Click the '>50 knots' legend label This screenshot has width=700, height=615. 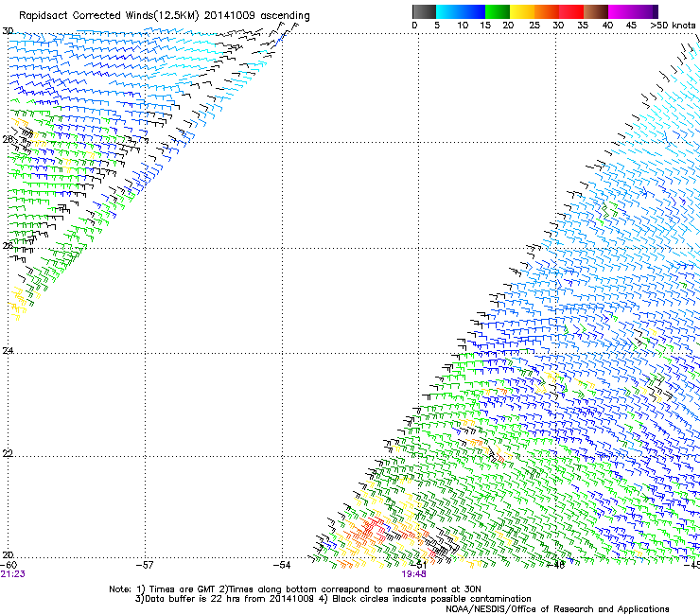tap(673, 26)
